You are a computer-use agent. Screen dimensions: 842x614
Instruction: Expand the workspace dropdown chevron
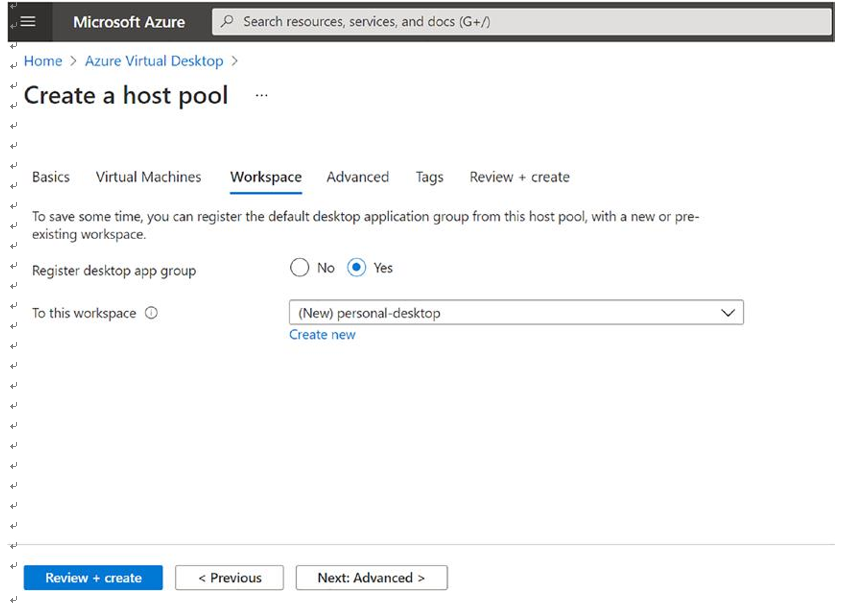pos(728,313)
